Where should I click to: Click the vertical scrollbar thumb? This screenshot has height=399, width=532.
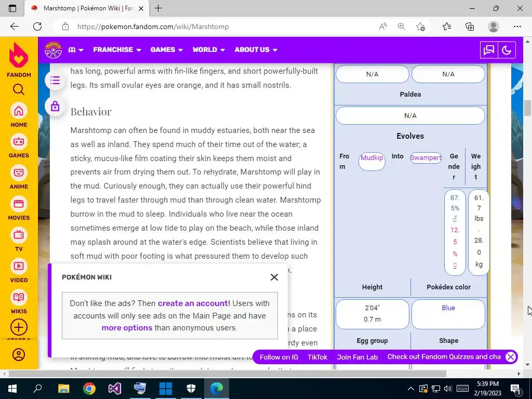coord(528,108)
